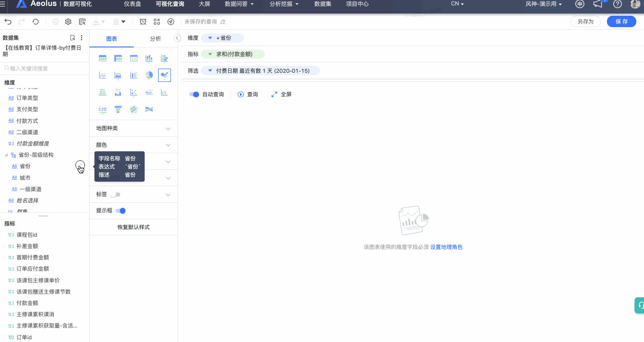Open the 数据问答 menu
Image resolution: width=644 pixels, height=342 pixels.
(236, 5)
